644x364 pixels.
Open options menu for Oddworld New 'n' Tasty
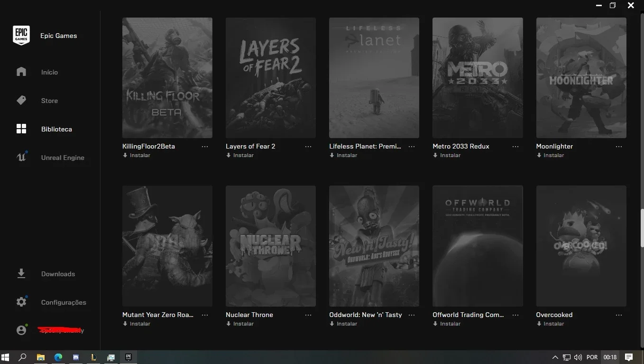point(412,315)
